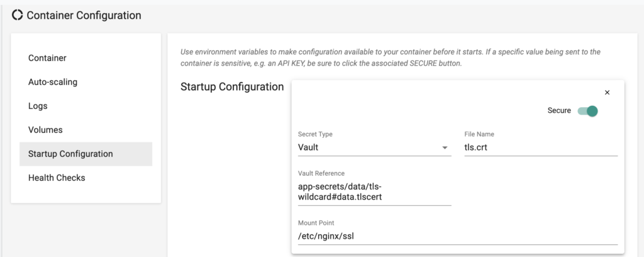Navigate to Health Checks
The height and width of the screenshot is (257, 644).
(x=57, y=178)
